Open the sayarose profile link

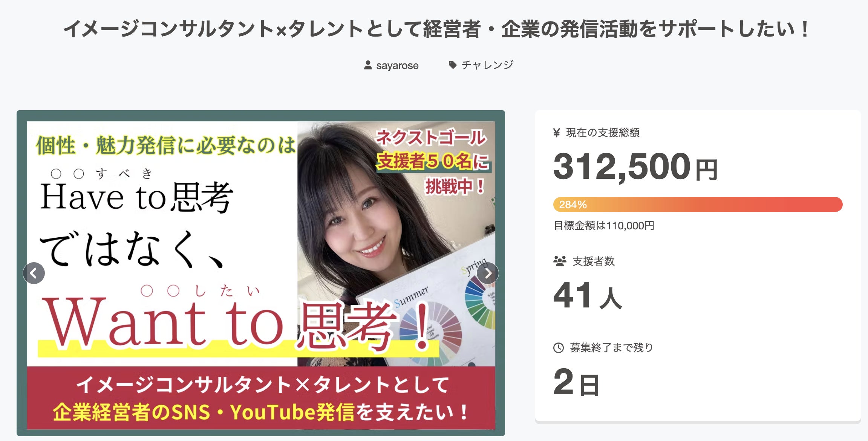pyautogui.click(x=397, y=66)
